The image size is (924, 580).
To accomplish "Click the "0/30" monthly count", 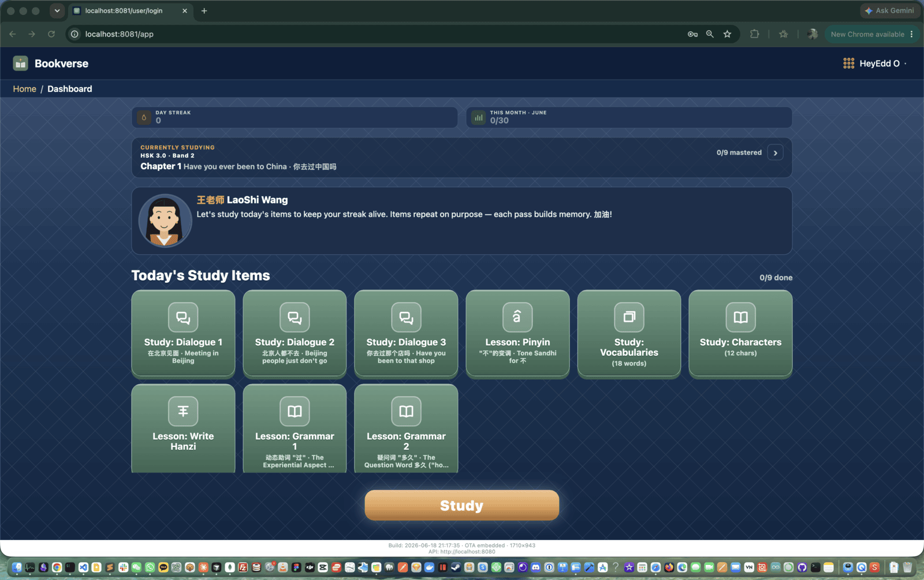I will click(x=500, y=121).
